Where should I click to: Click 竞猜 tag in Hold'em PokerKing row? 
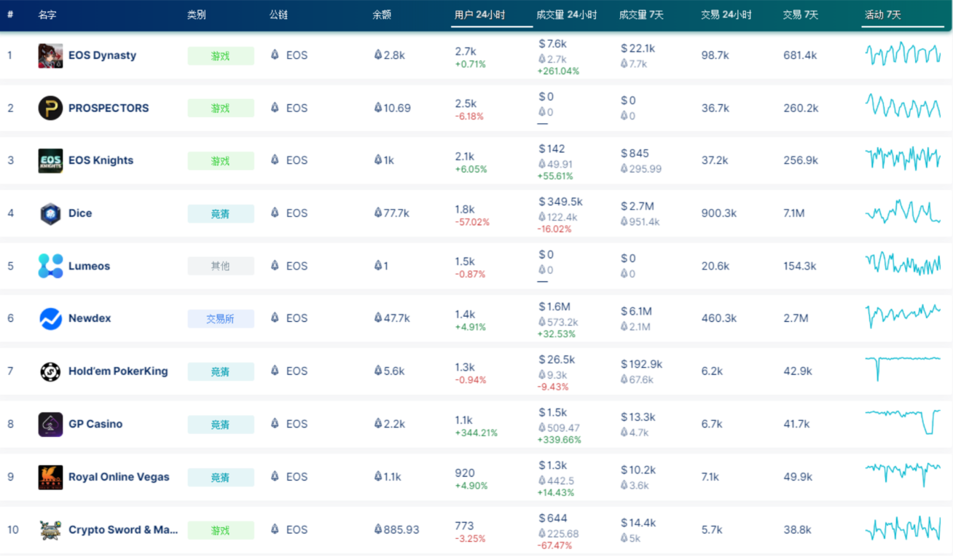coord(221,371)
